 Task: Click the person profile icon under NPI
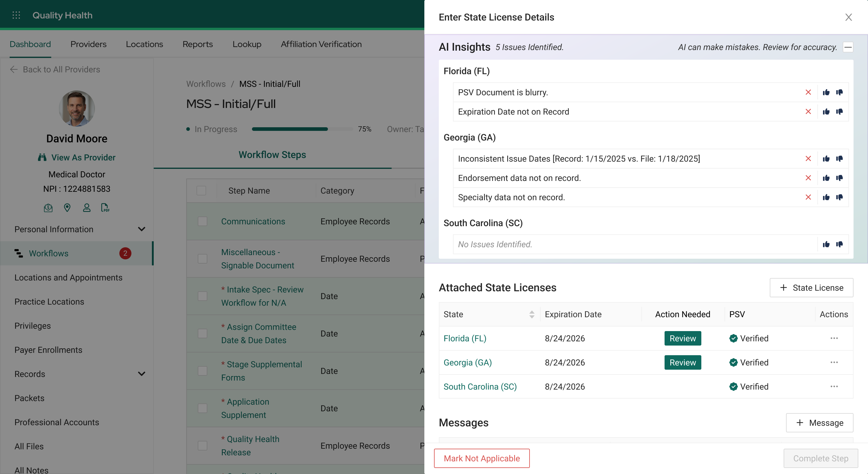click(86, 208)
